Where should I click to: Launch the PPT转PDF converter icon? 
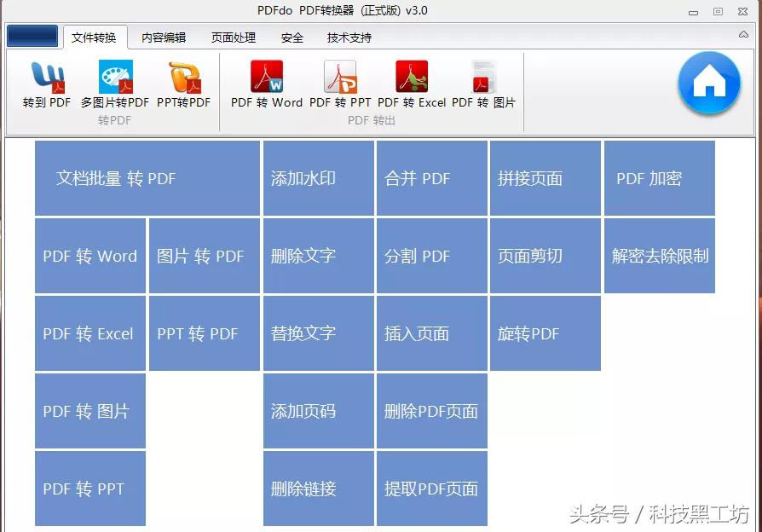pos(187,85)
